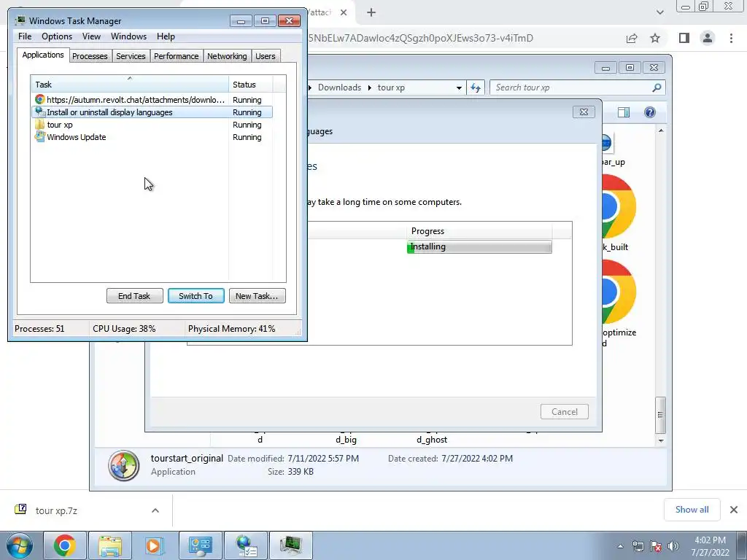
Task: Close the Chrome downloads bar
Action: 734,510
